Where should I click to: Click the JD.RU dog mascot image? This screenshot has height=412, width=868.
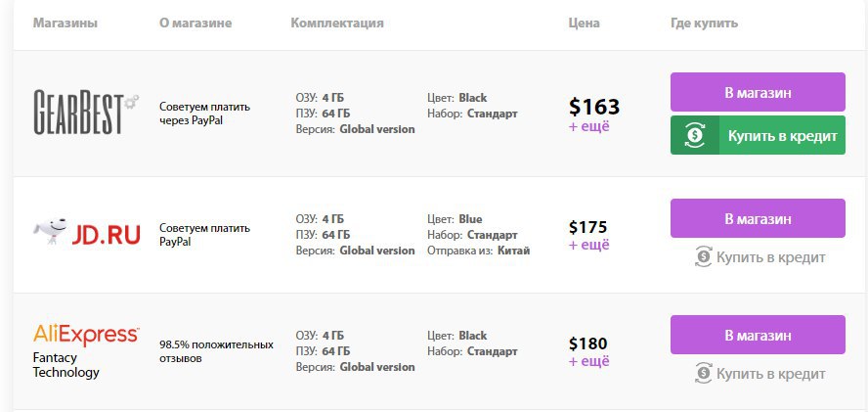51,231
